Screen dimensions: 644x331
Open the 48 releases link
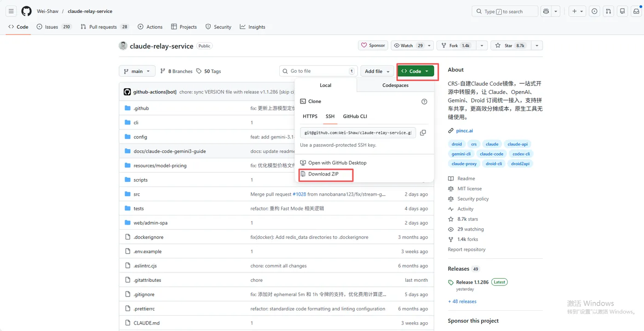tap(462, 302)
